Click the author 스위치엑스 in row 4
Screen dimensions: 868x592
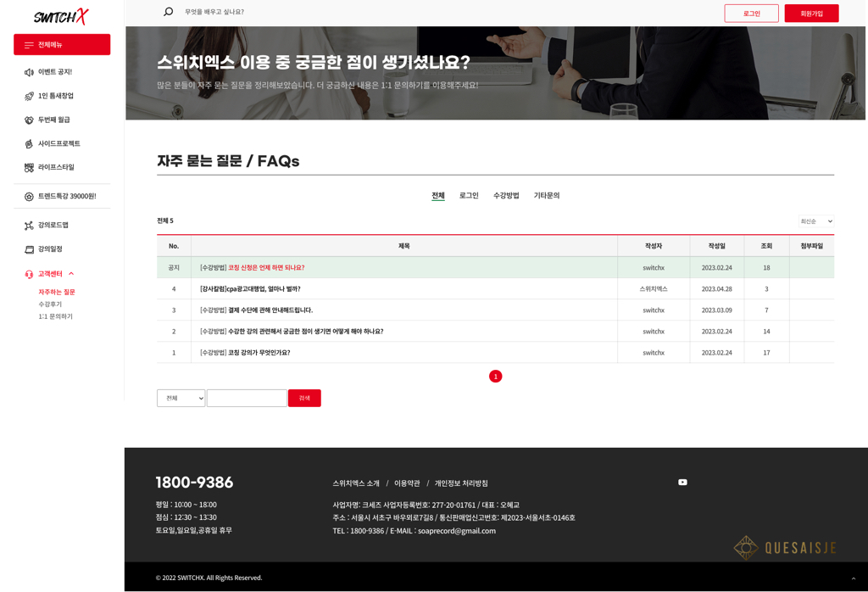coord(654,288)
